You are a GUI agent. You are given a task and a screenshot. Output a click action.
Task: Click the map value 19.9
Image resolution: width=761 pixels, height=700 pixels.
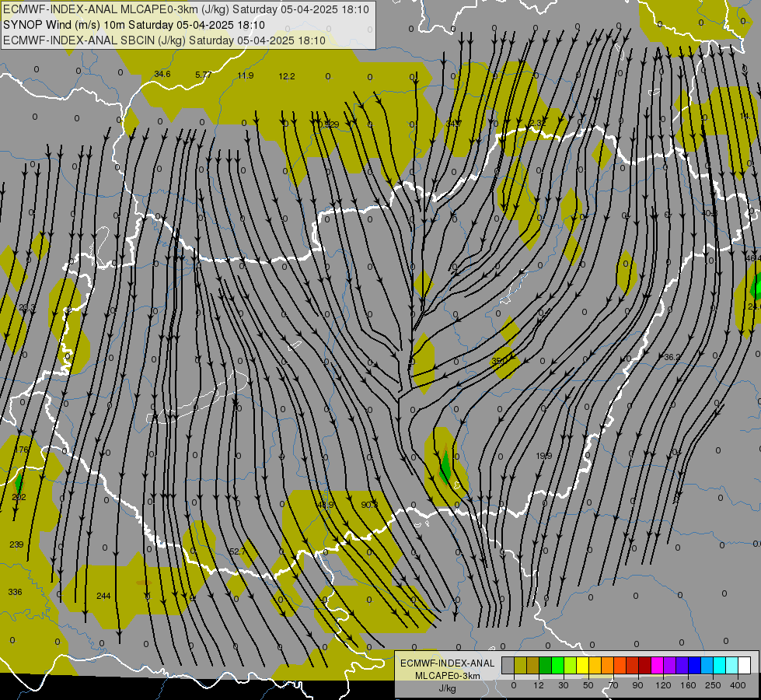544,456
